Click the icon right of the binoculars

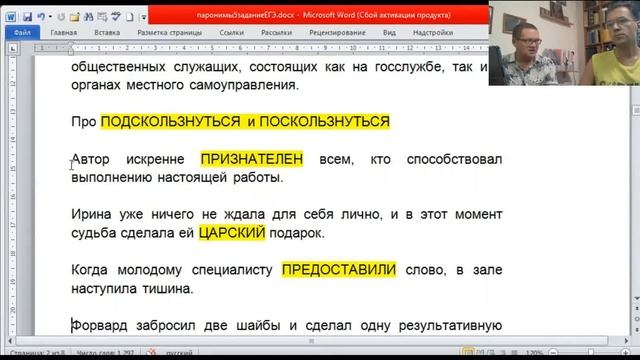(x=102, y=17)
